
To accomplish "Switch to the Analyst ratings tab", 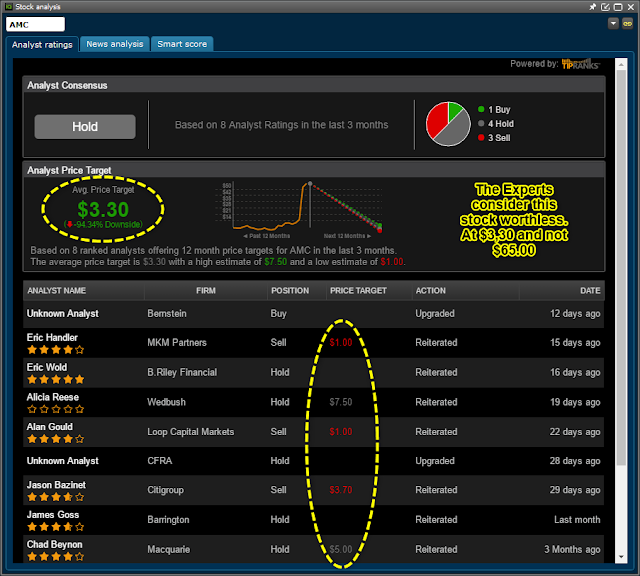I will coord(42,44).
